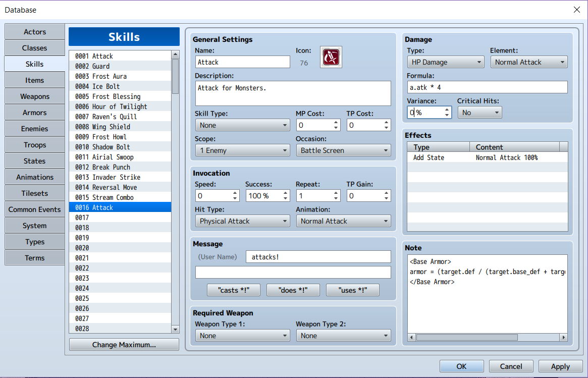Decrease the Success rate stepper

285,198
